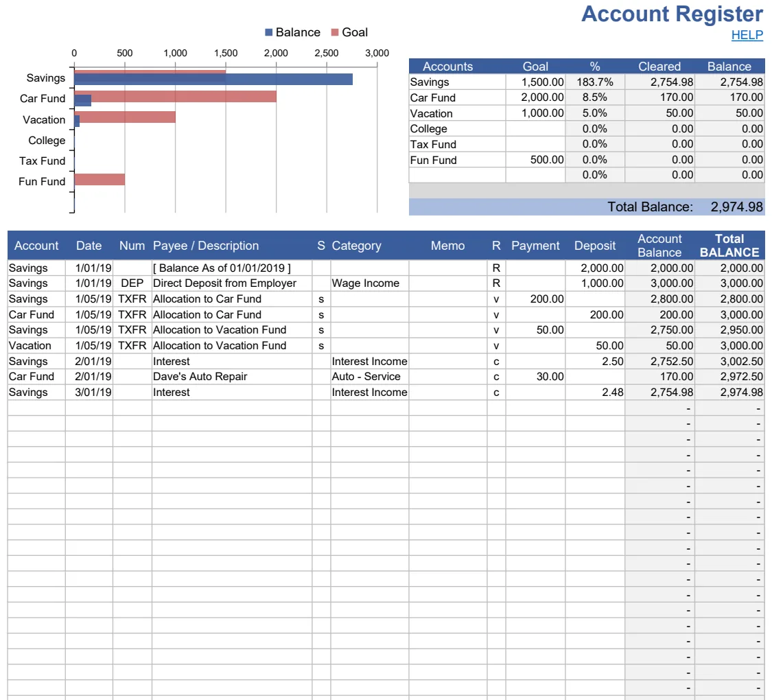Select Vacation goal cell 1,000.00
Screen dimensions: 772x700
536,113
